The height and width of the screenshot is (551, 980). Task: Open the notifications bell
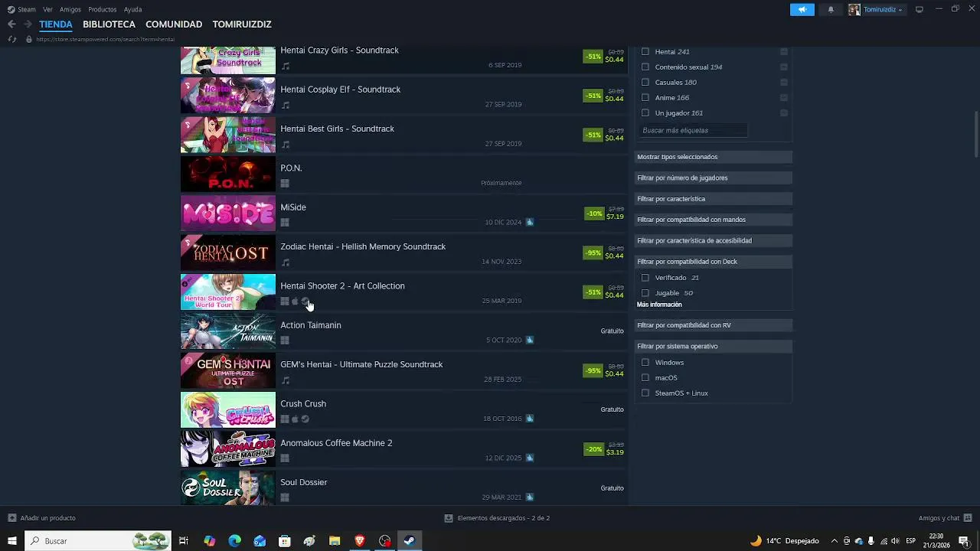pyautogui.click(x=831, y=10)
